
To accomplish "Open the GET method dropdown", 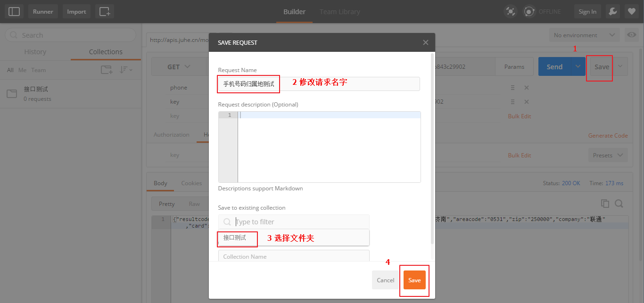I will tap(179, 67).
